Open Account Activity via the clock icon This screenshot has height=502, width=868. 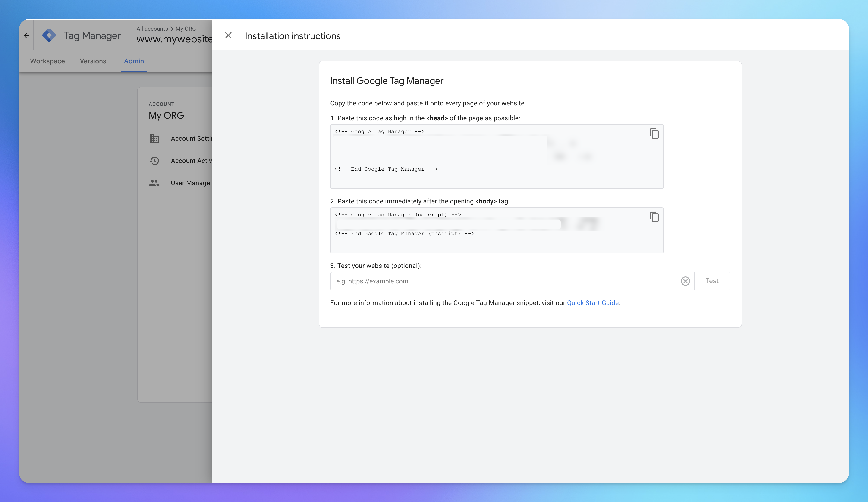pos(154,161)
